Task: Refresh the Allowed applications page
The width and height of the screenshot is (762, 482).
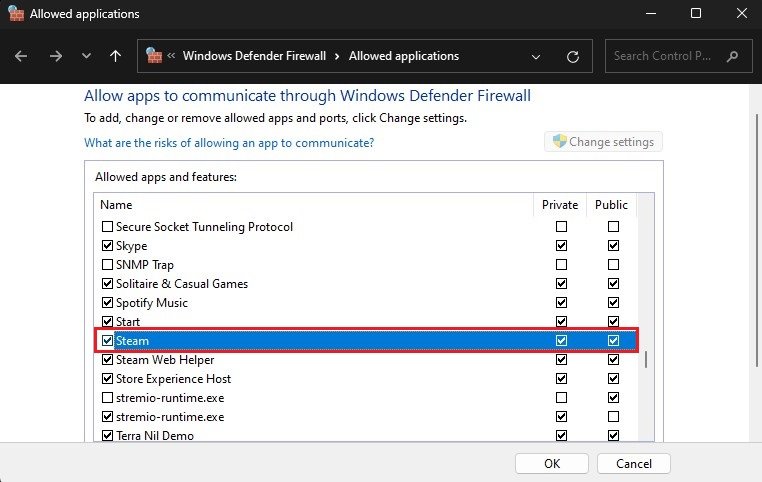Action: (573, 57)
